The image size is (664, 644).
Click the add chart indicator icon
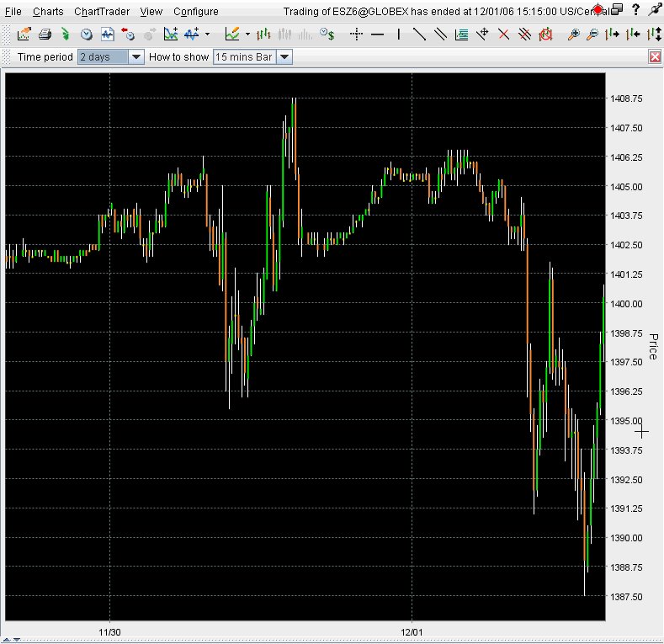[171, 34]
